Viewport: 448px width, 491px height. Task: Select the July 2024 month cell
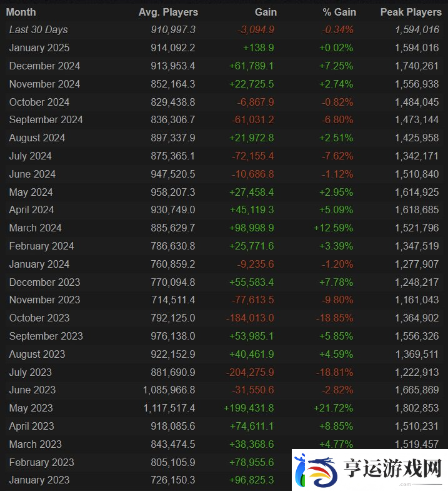(31, 156)
